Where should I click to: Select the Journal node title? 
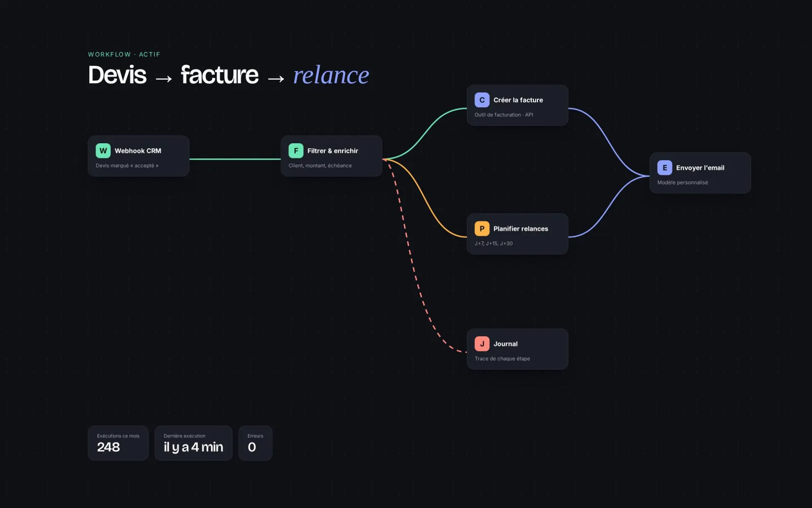505,344
